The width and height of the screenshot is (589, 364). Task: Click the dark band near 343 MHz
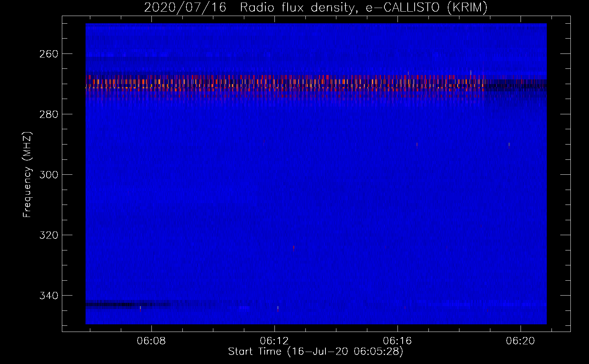coord(128,305)
